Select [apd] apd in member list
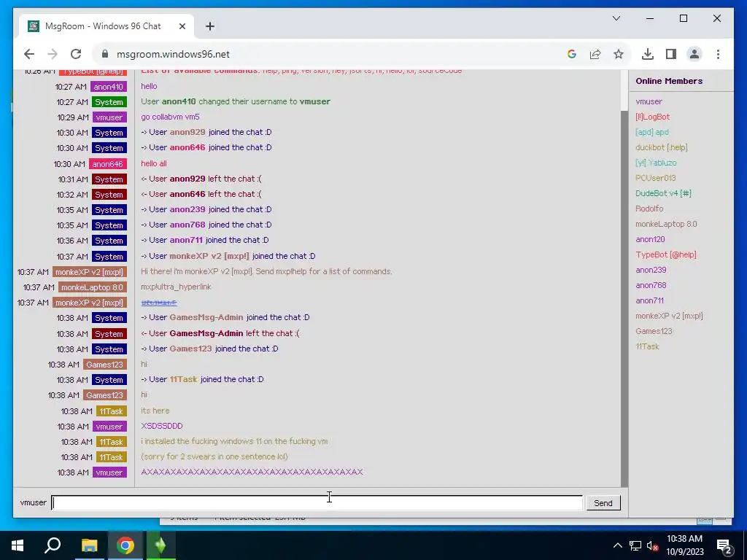 coord(652,132)
